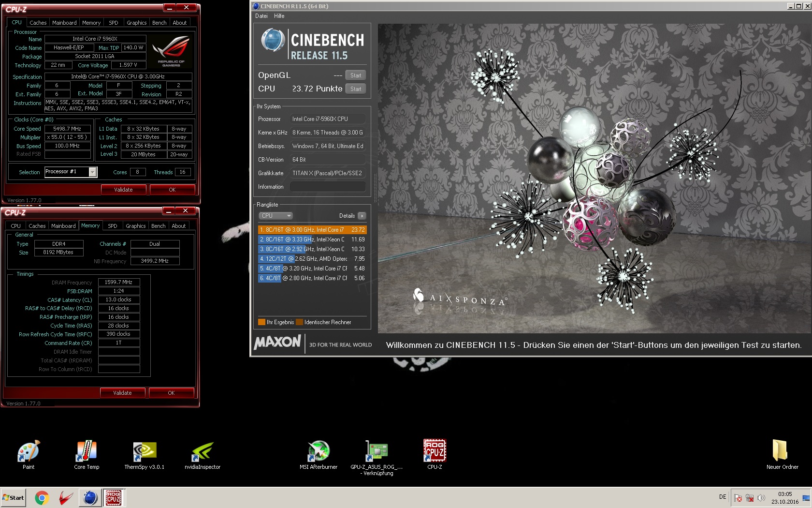The image size is (812, 508).
Task: Open About tab in upper CPU-Z window
Action: tap(179, 23)
